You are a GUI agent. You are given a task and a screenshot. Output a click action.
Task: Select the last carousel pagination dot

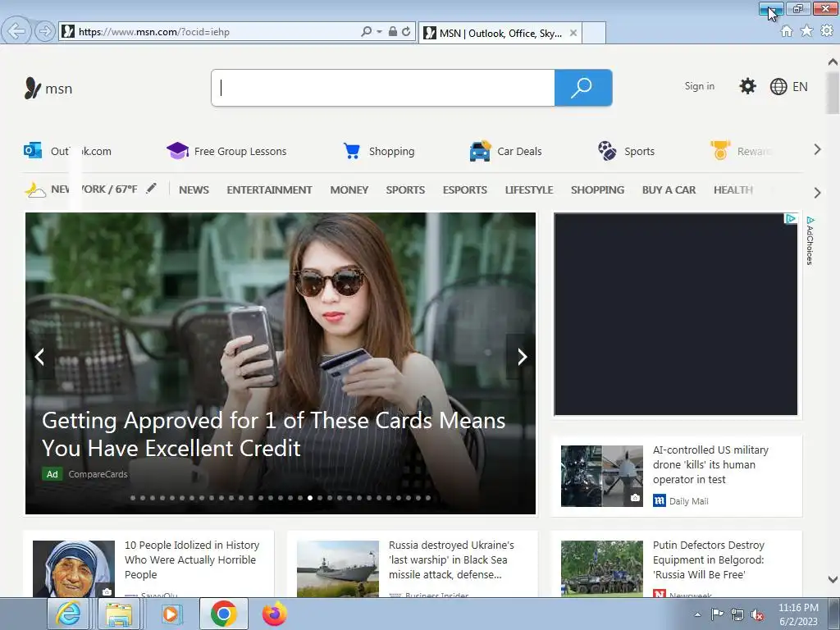point(428,498)
